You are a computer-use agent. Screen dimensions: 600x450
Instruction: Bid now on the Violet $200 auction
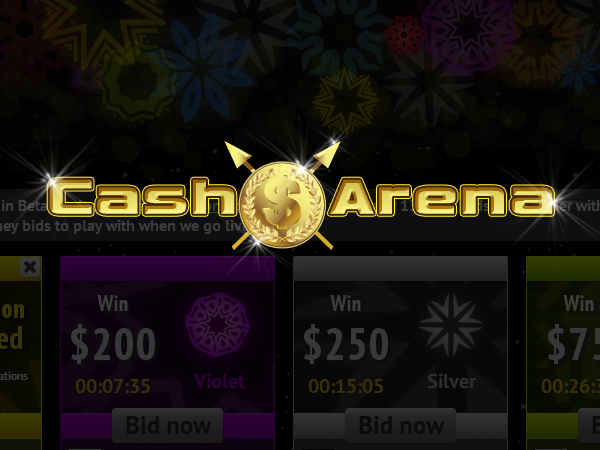tap(168, 425)
